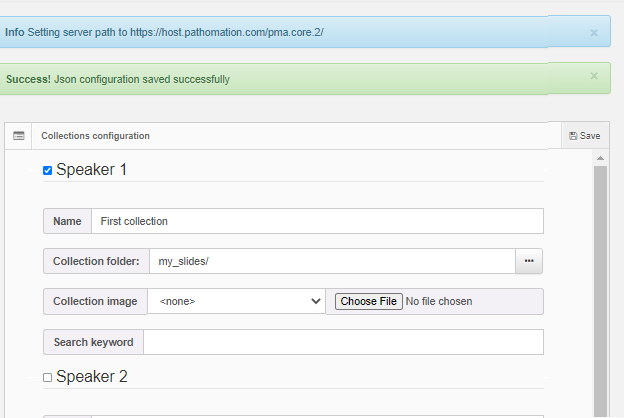Uncheck the Speaker 1 checkbox

[47, 171]
